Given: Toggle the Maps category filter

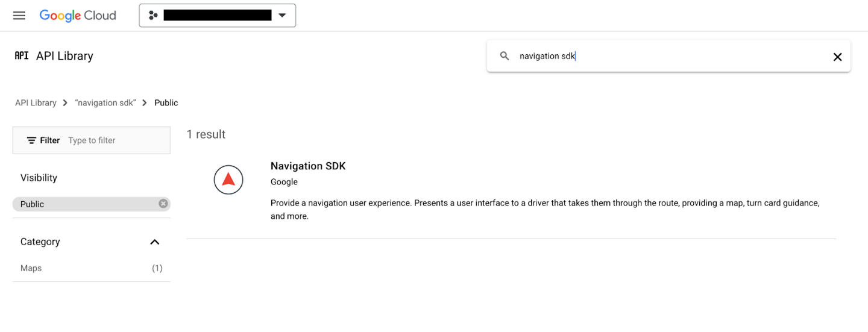Looking at the screenshot, I should click(x=31, y=268).
